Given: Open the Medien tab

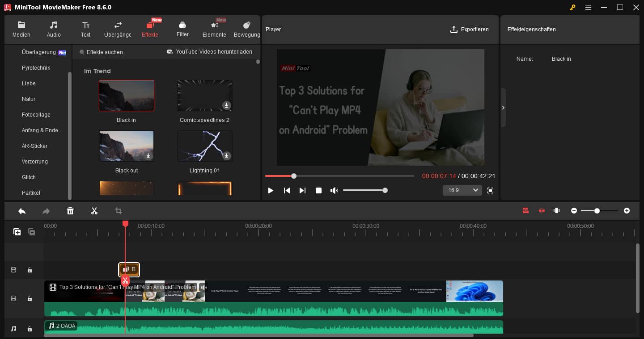Looking at the screenshot, I should tap(21, 29).
